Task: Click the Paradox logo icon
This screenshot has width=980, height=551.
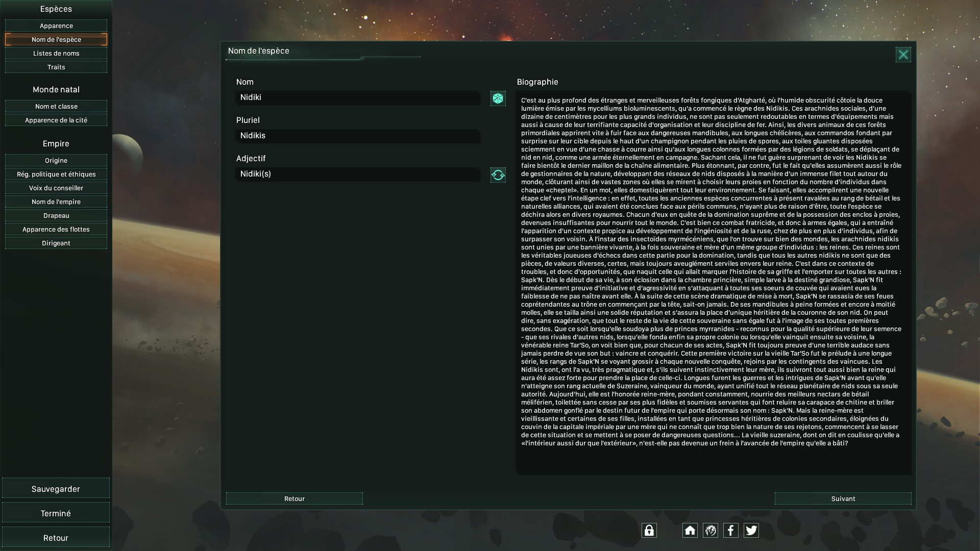Action: pyautogui.click(x=710, y=531)
